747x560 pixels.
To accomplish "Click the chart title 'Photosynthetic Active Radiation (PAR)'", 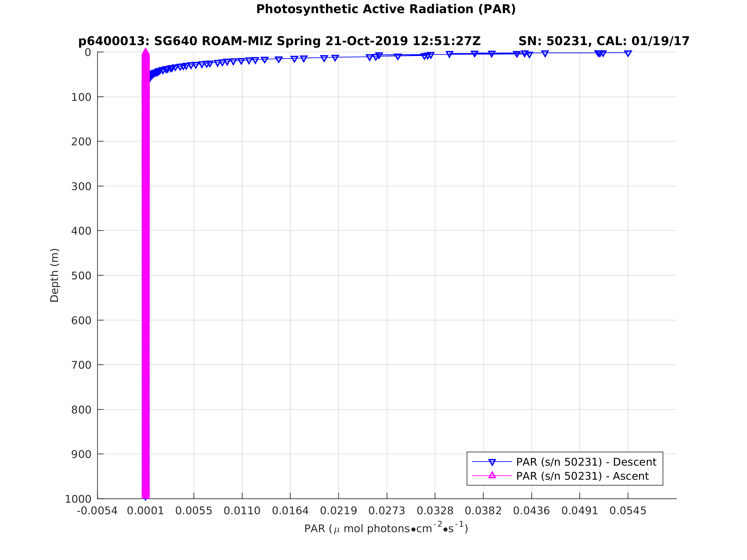I will coord(386,10).
